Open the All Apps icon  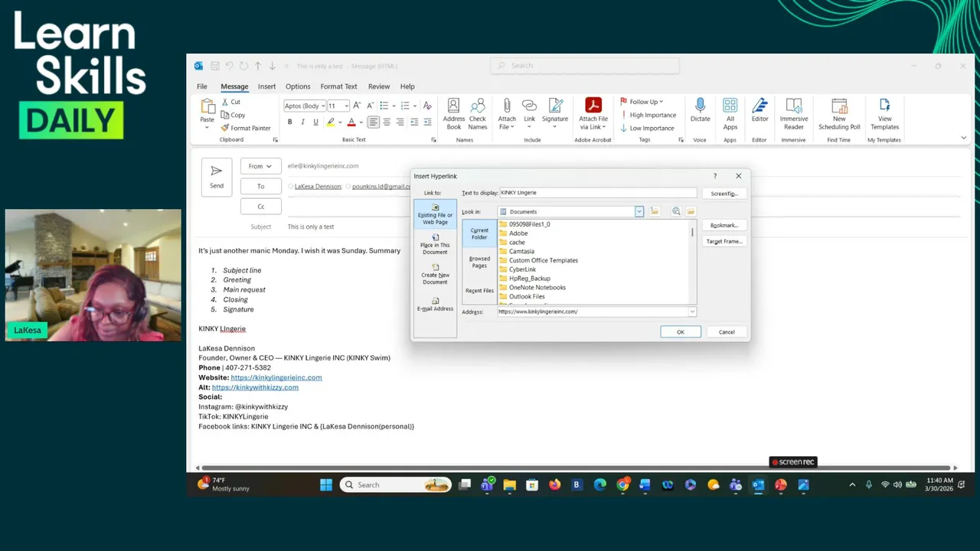pos(730,106)
